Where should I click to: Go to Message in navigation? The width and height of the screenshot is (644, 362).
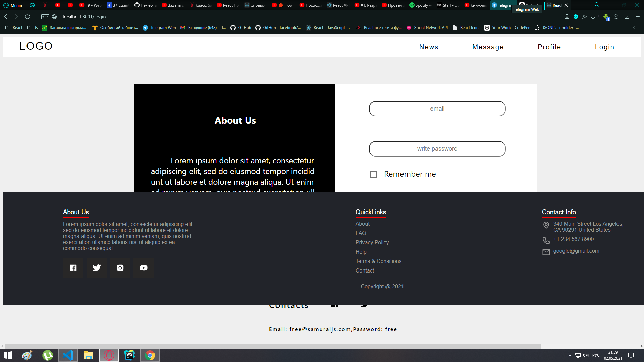tap(488, 47)
